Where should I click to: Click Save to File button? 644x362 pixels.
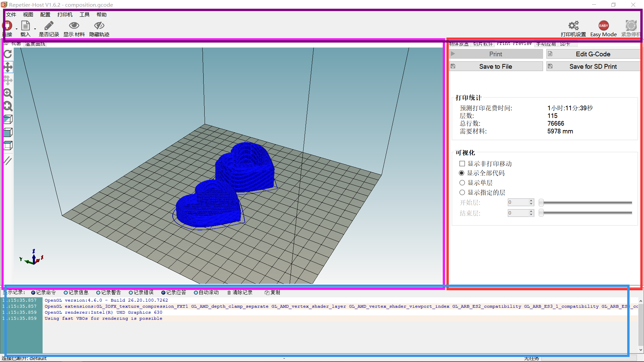coord(495,66)
